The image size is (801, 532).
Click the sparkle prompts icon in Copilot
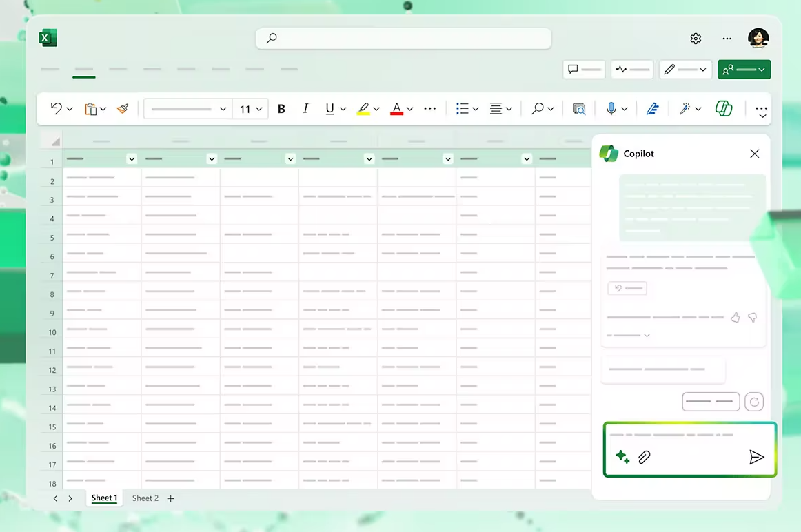click(622, 457)
